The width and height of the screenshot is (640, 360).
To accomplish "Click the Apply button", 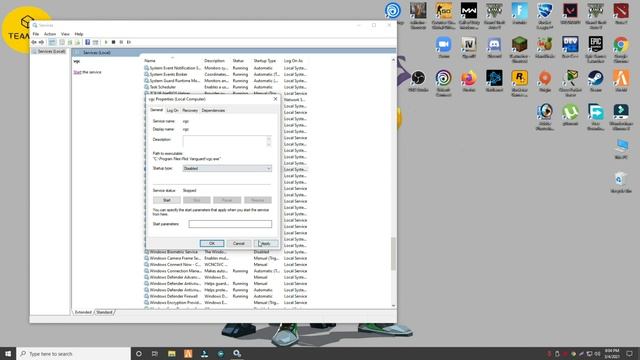I will [266, 243].
